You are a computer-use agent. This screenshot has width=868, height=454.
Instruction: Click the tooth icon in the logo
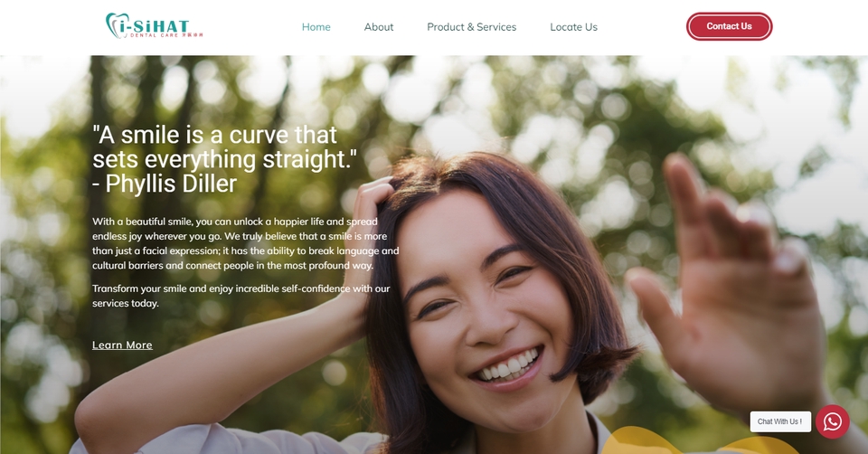116,25
